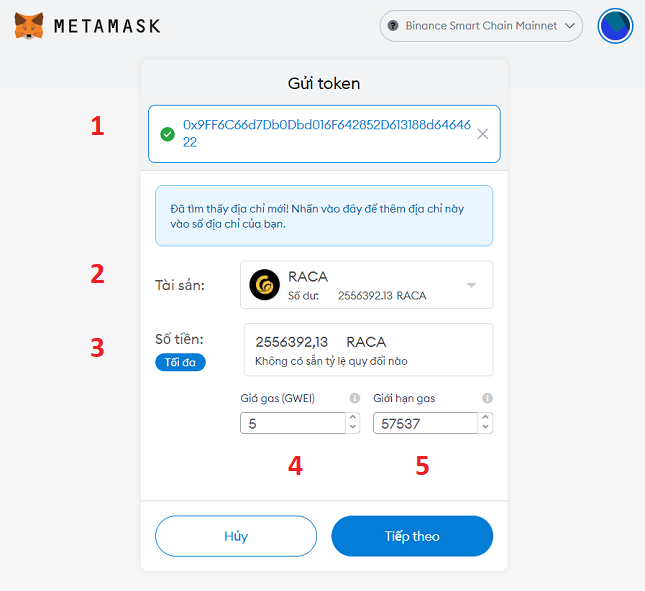Decrease gas price with down stepper arrow
Viewport: 645px width, 591px height.
tap(353, 428)
